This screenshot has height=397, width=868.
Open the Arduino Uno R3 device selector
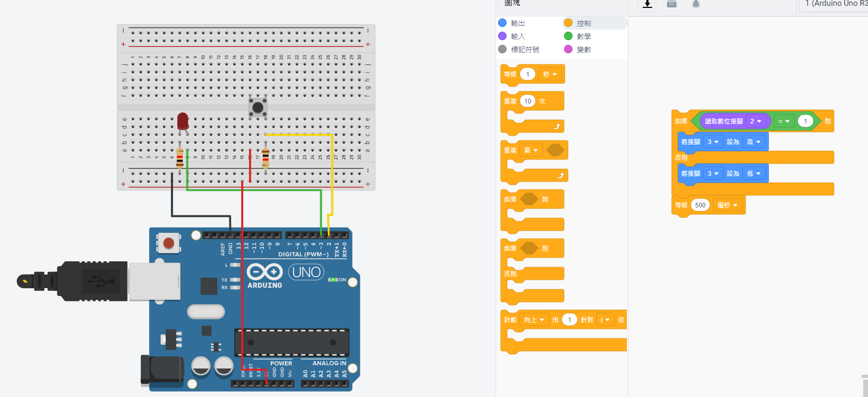835,4
